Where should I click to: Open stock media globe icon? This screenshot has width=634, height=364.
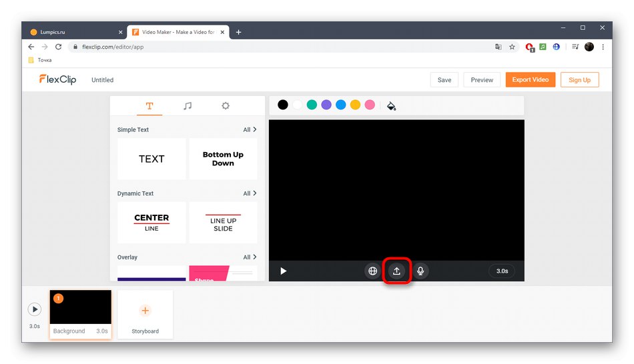pos(373,271)
